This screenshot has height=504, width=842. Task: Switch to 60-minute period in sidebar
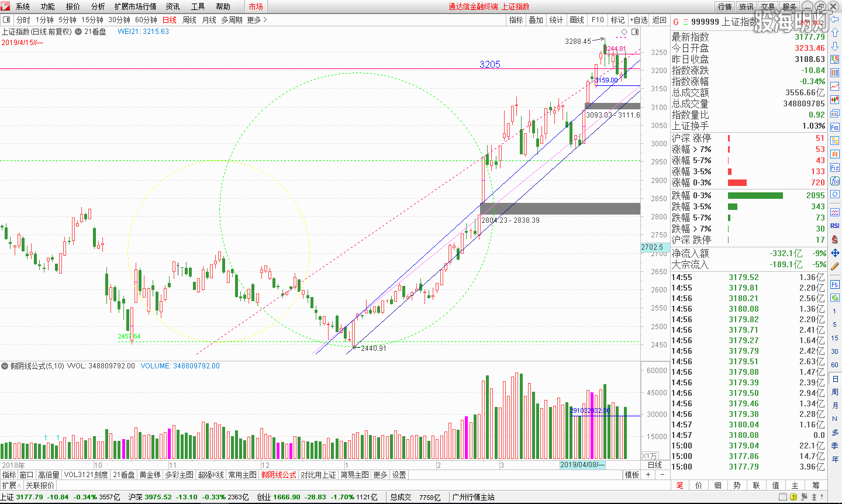835,365
